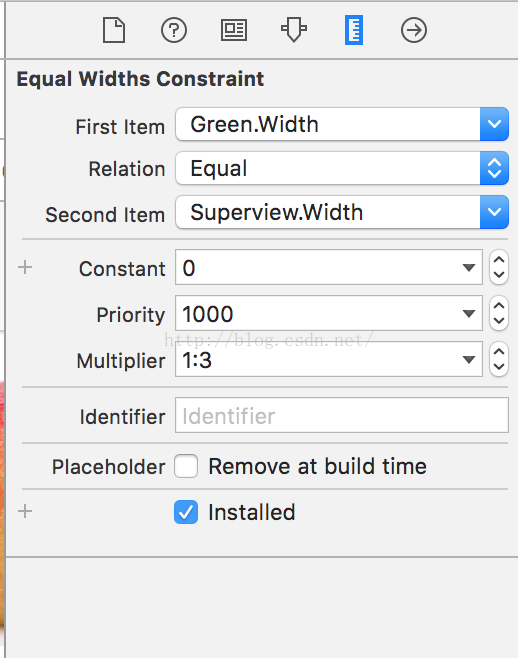This screenshot has width=518, height=658.
Task: Click the plus icon beside Installed
Action: click(25, 512)
